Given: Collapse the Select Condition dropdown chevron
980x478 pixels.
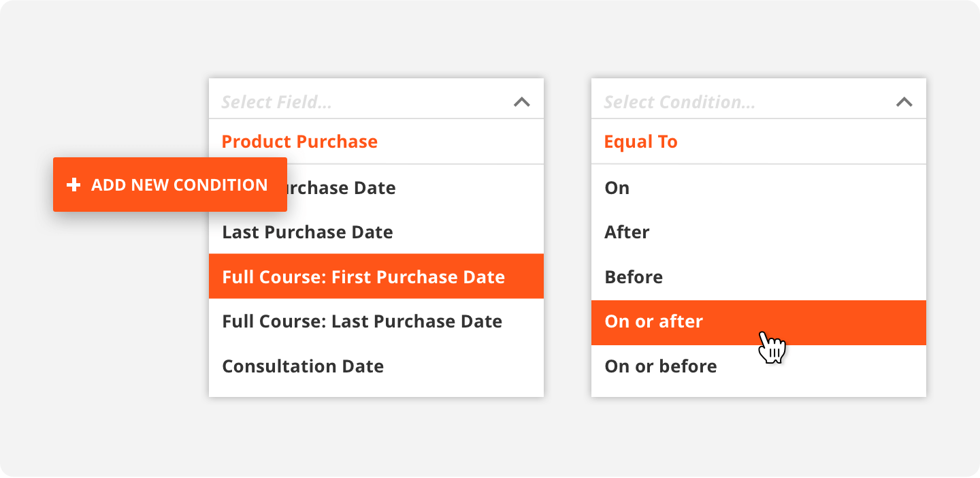Looking at the screenshot, I should pos(905,102).
